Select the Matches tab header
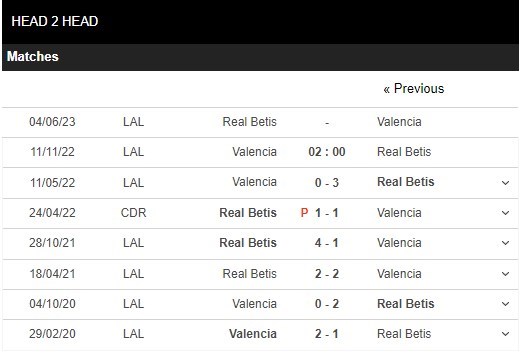This screenshot has width=524, height=361. pos(33,56)
